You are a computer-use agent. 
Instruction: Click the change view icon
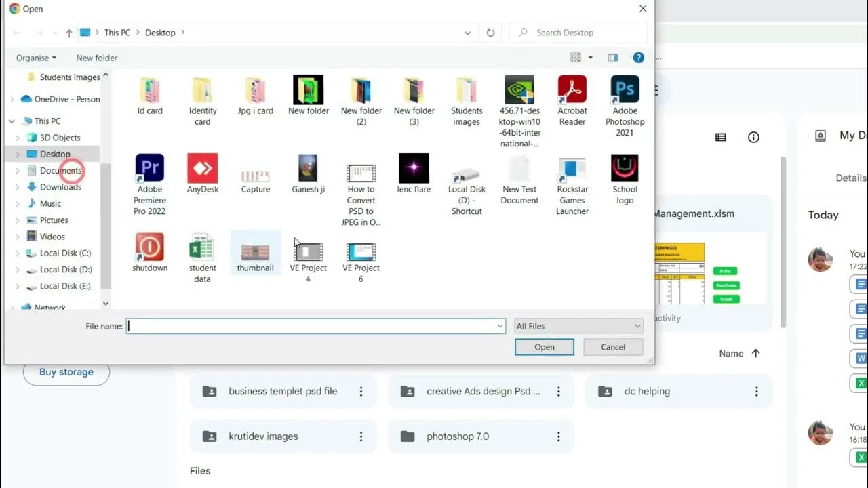pos(576,58)
